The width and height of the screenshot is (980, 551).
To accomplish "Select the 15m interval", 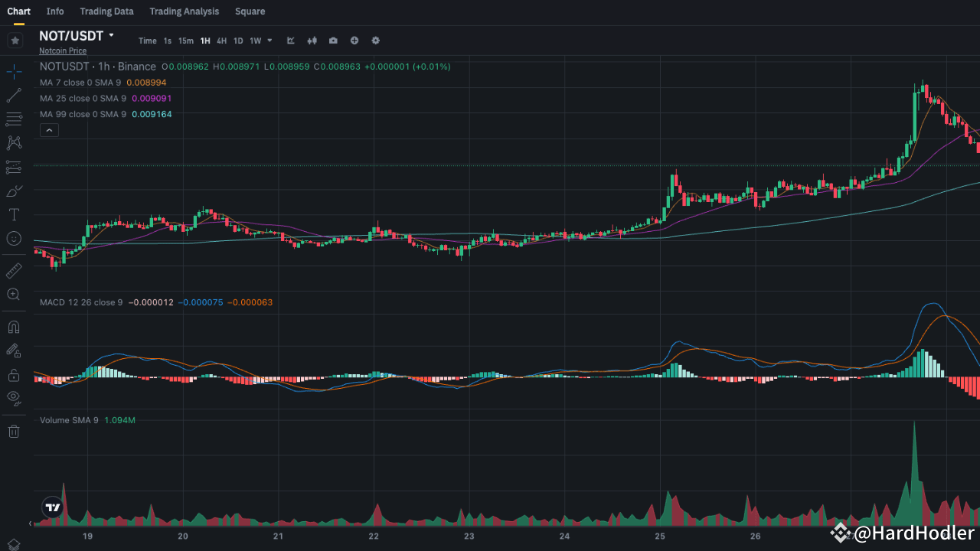I will point(186,41).
